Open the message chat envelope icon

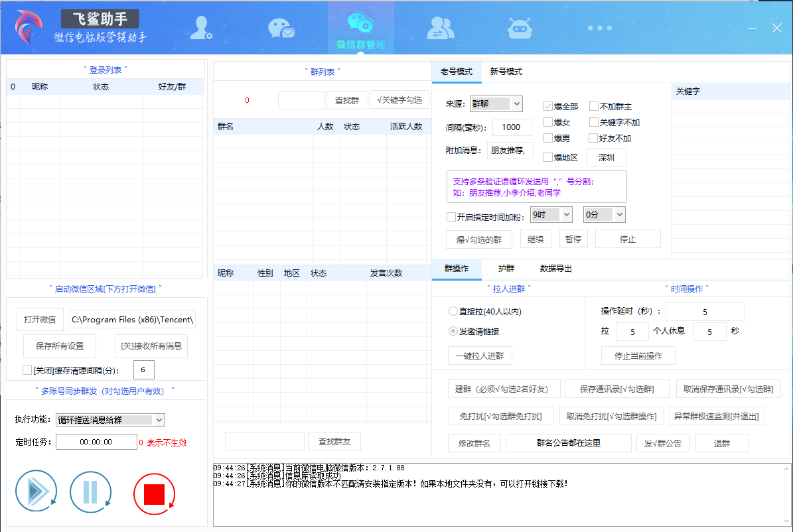click(x=281, y=29)
